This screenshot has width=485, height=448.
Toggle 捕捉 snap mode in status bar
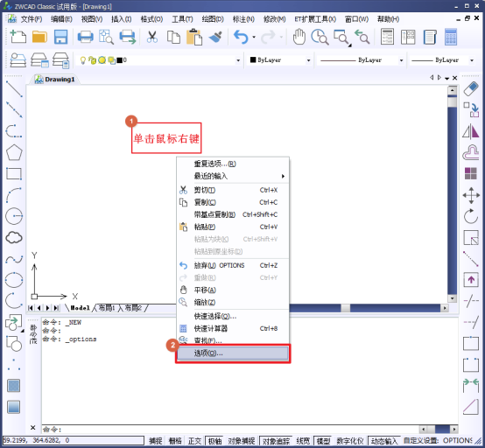pyautogui.click(x=155, y=441)
